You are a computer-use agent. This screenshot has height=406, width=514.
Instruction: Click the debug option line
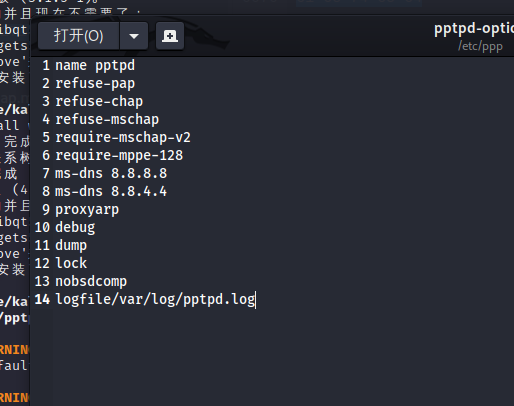(x=75, y=227)
